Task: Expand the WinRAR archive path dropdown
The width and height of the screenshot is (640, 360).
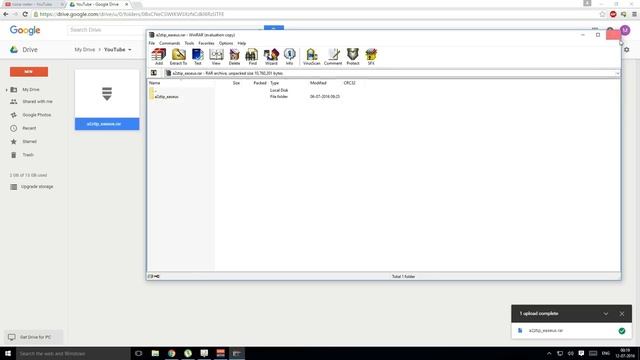Action: pos(617,73)
